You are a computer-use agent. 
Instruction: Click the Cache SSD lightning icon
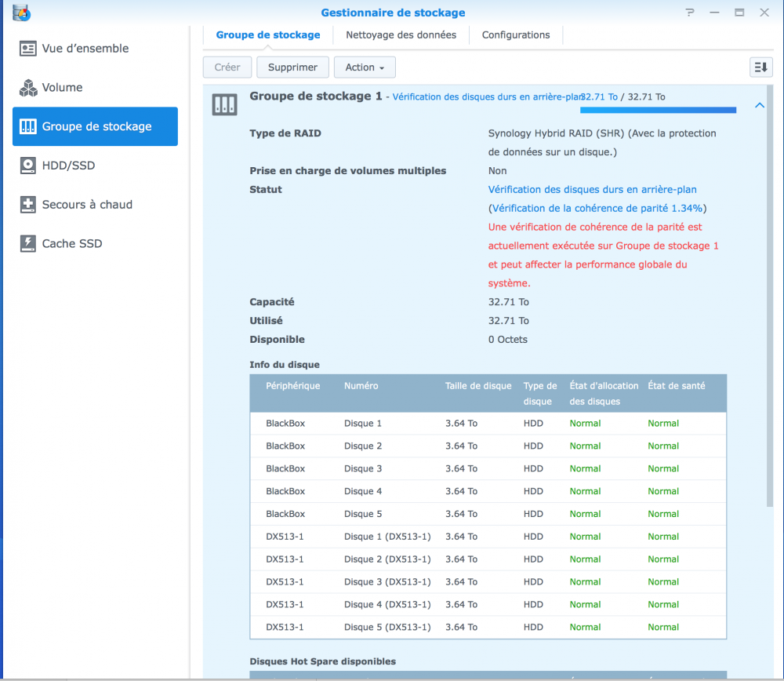click(x=28, y=244)
